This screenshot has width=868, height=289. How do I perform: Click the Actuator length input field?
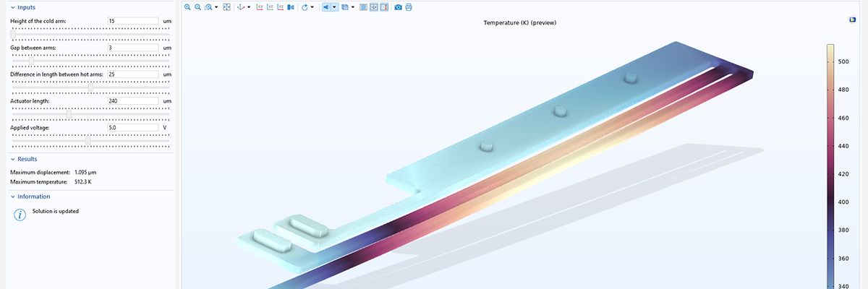[x=132, y=101]
